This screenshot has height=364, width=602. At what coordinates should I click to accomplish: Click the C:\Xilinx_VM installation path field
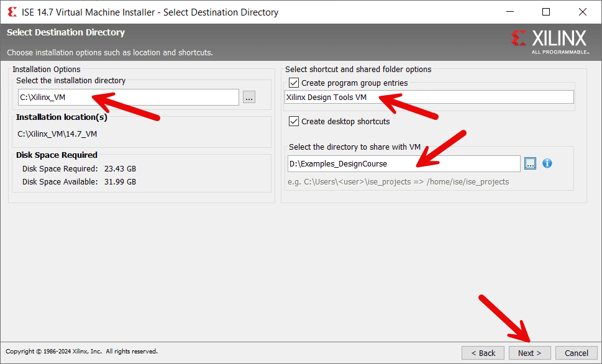click(127, 97)
